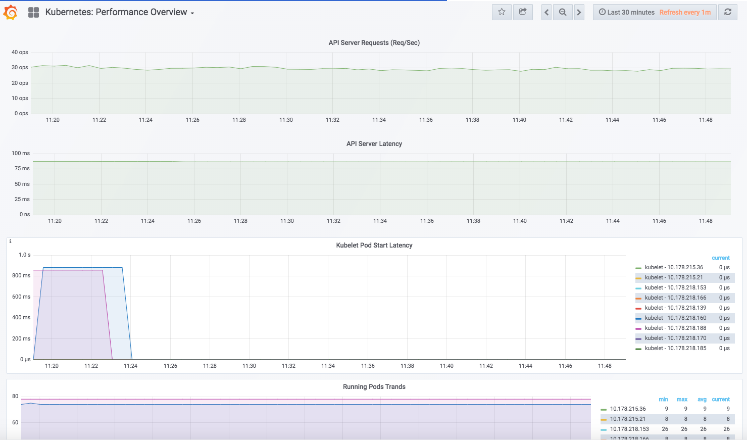Select 10.178.218.153 series in Running Pods legend
This screenshot has width=747, height=440.
pos(629,429)
